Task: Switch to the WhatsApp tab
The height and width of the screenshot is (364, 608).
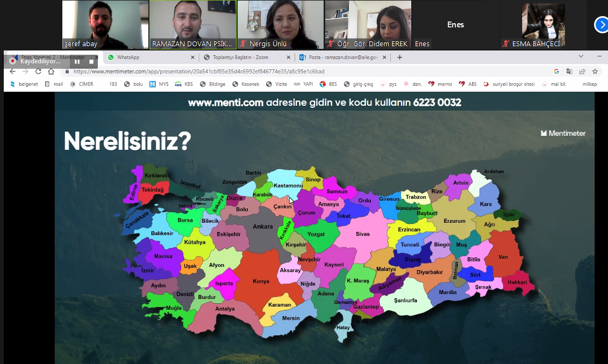Action: coord(151,57)
